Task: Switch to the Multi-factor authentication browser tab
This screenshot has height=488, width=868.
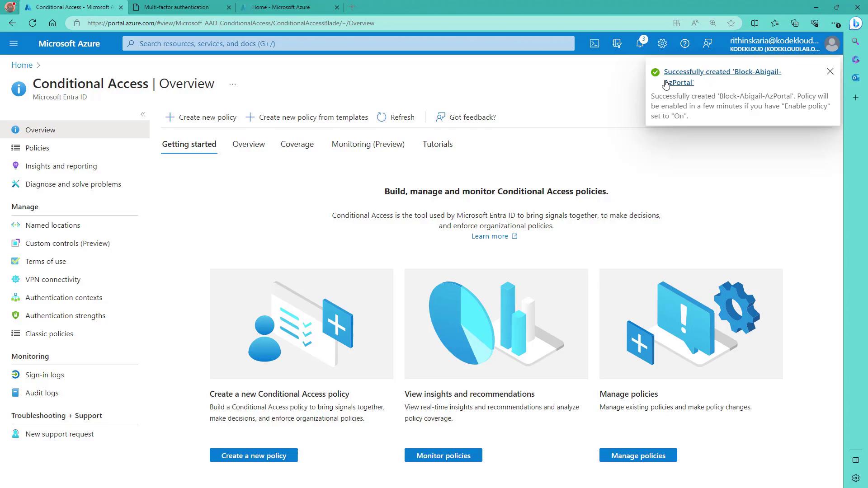Action: (176, 7)
